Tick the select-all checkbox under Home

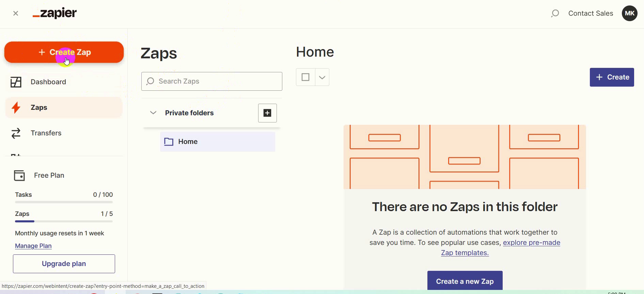[305, 77]
